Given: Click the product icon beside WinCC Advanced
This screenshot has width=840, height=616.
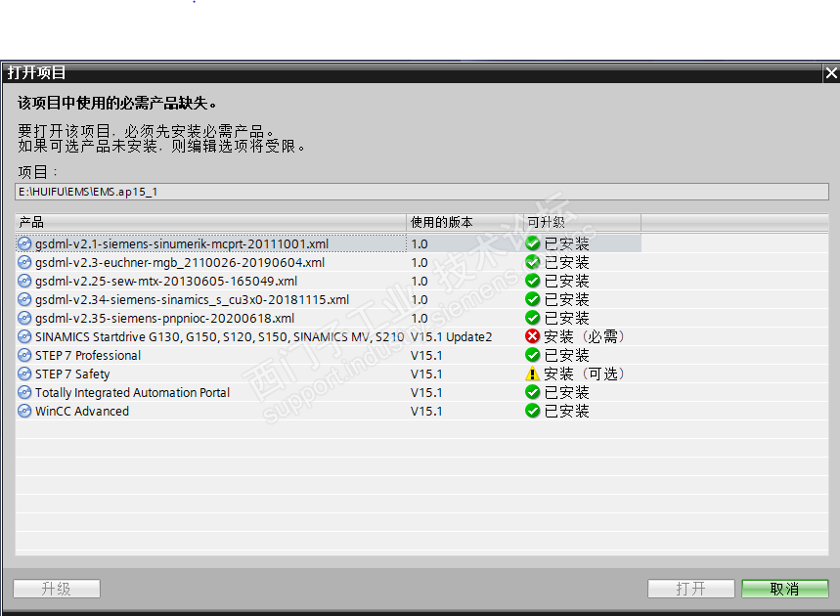Looking at the screenshot, I should [24, 412].
